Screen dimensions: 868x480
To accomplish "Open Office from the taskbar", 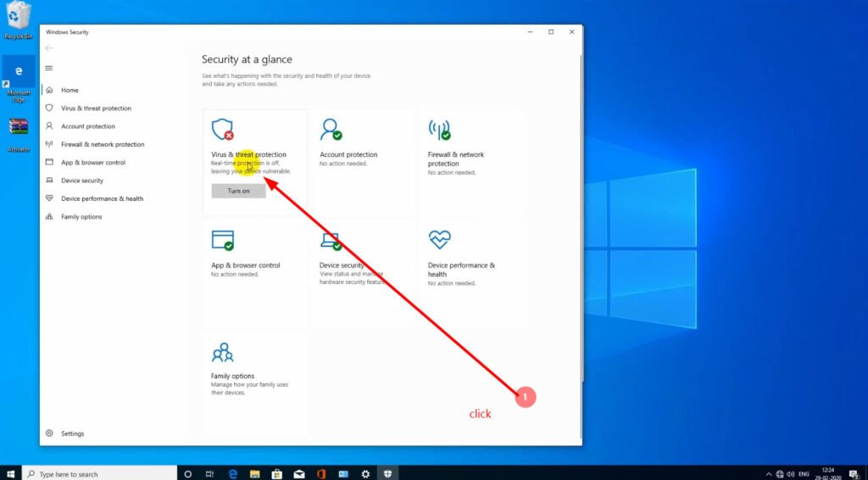I will coord(321,474).
